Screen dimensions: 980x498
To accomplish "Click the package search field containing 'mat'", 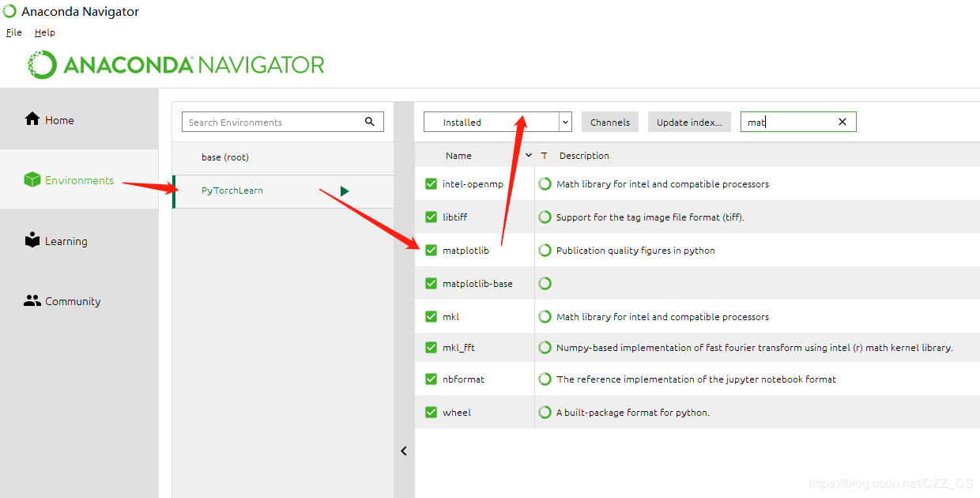I will pyautogui.click(x=798, y=122).
